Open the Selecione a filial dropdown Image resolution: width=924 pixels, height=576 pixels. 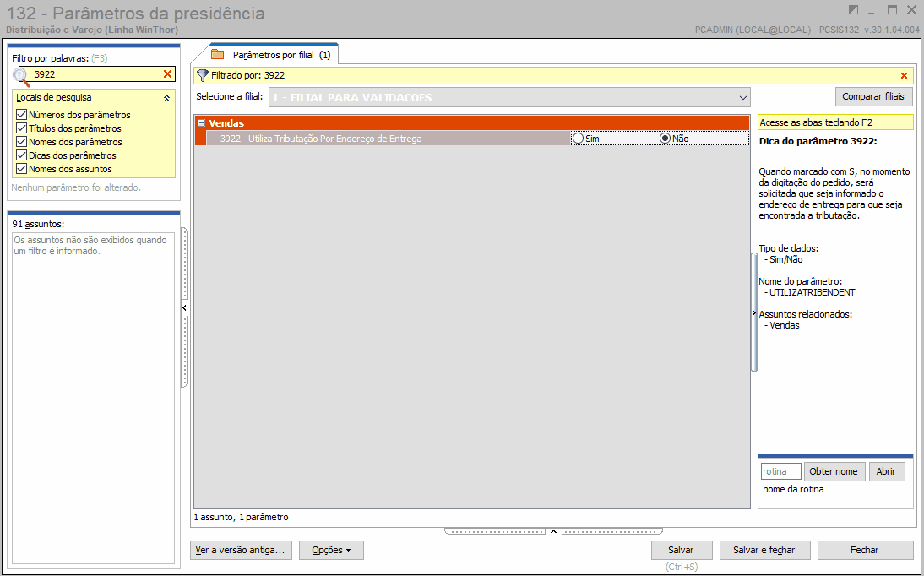pyautogui.click(x=742, y=97)
